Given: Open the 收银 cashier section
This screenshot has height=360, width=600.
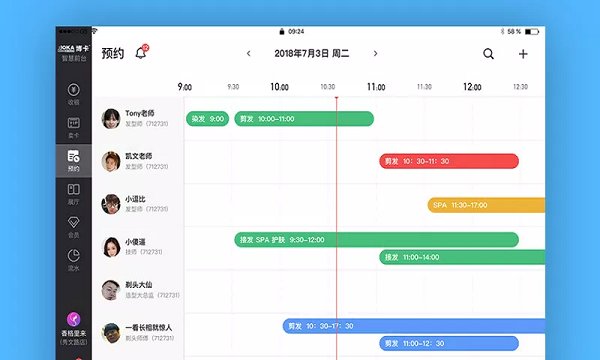Looking at the screenshot, I should (73, 94).
